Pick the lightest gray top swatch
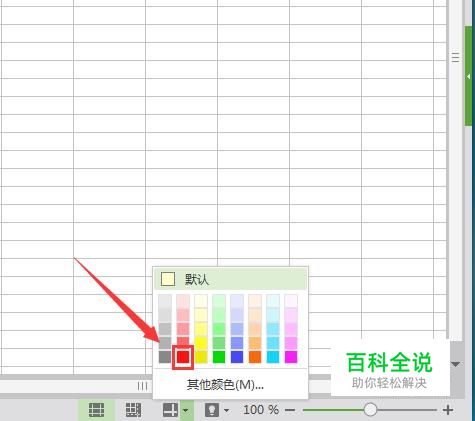The height and width of the screenshot is (421, 475). [x=165, y=301]
